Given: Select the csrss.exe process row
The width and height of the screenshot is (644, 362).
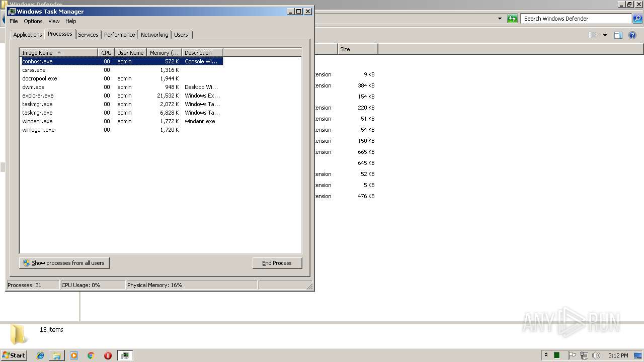Looking at the screenshot, I should [122, 70].
